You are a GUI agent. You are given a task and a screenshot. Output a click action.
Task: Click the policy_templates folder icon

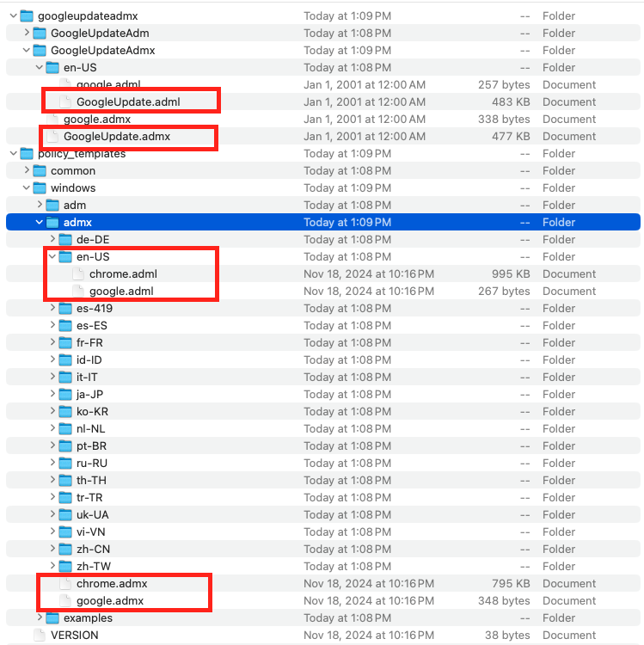coord(27,154)
